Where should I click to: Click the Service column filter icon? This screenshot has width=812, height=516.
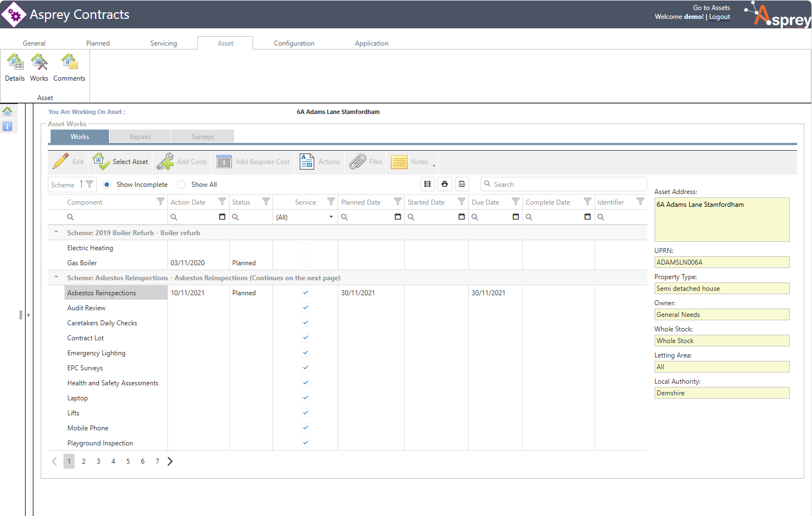(x=331, y=201)
